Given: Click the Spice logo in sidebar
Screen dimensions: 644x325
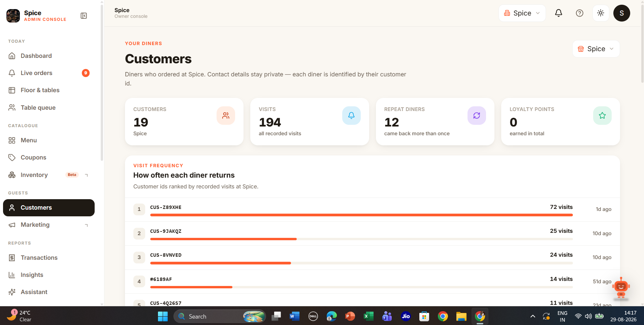Looking at the screenshot, I should [x=13, y=16].
